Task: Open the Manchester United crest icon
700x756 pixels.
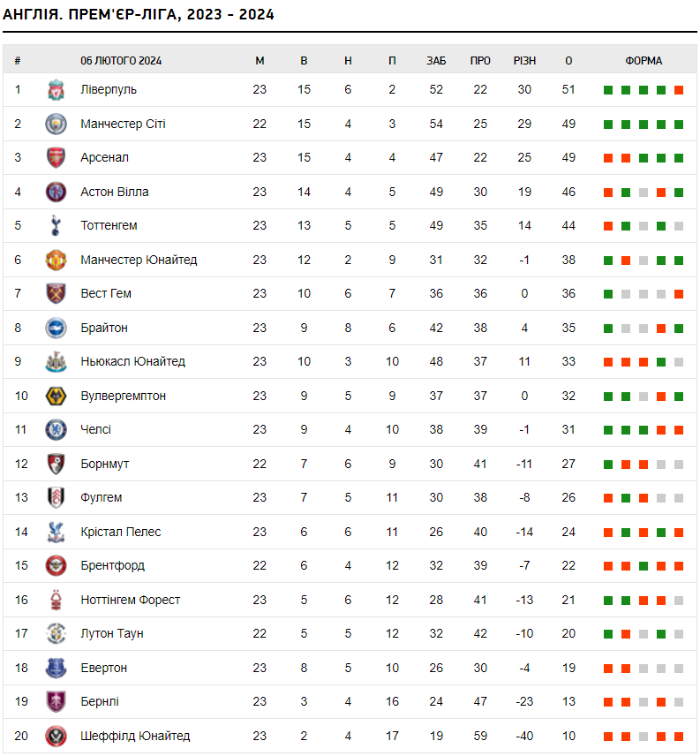Action: tap(56, 260)
